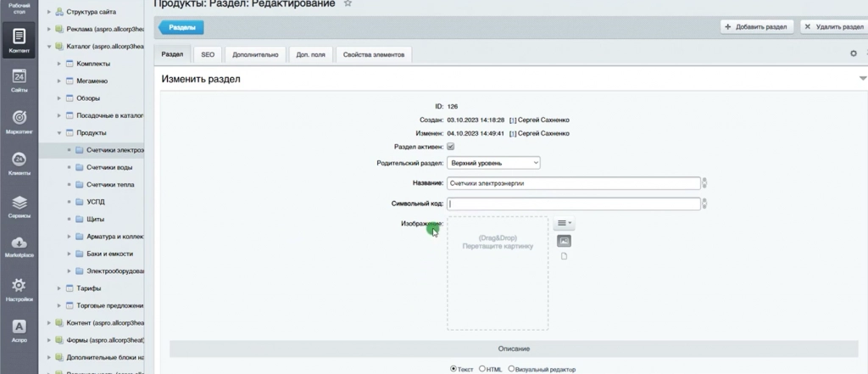Screen dimensions: 868x374
Task: Click the Удалить раздел button
Action: [x=834, y=26]
